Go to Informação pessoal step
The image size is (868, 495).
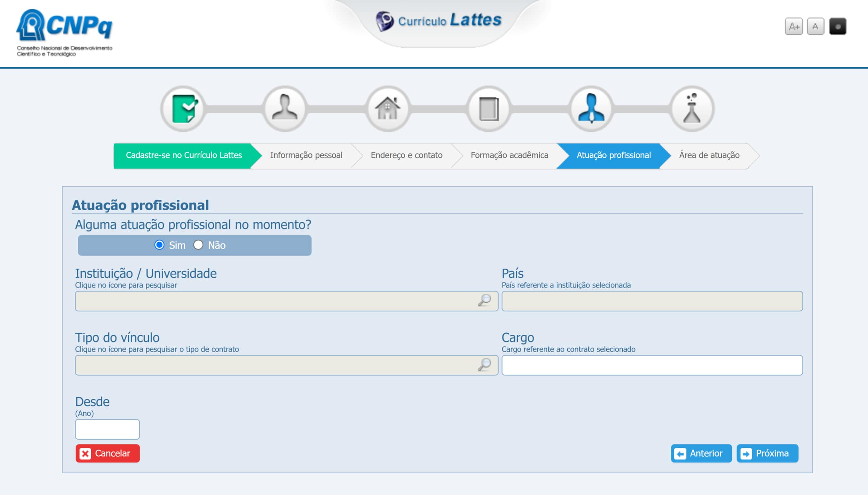click(306, 155)
